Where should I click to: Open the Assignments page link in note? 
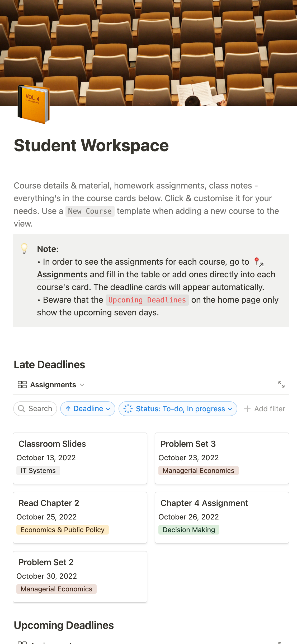pyautogui.click(x=62, y=274)
